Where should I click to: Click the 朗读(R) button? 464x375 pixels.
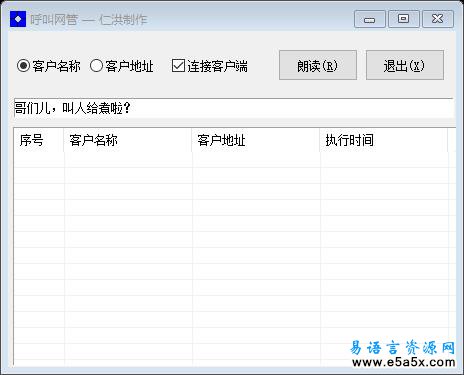[x=318, y=65]
